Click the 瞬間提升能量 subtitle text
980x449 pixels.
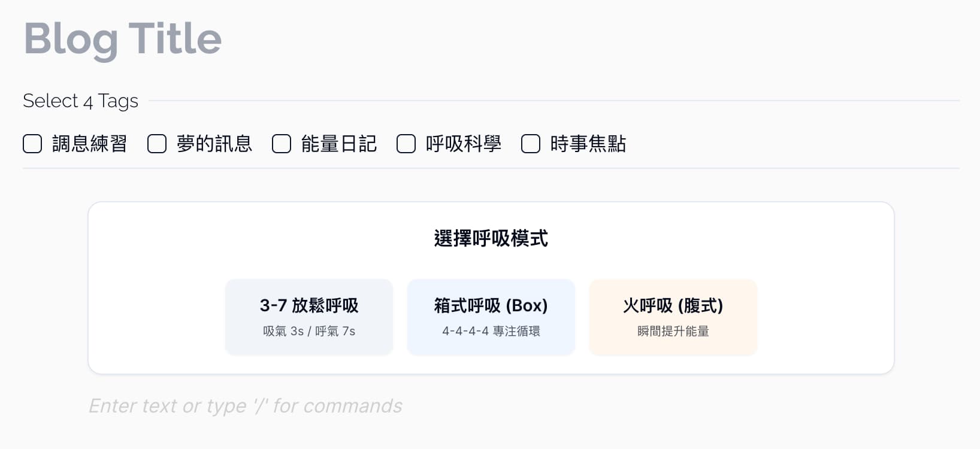(673, 331)
